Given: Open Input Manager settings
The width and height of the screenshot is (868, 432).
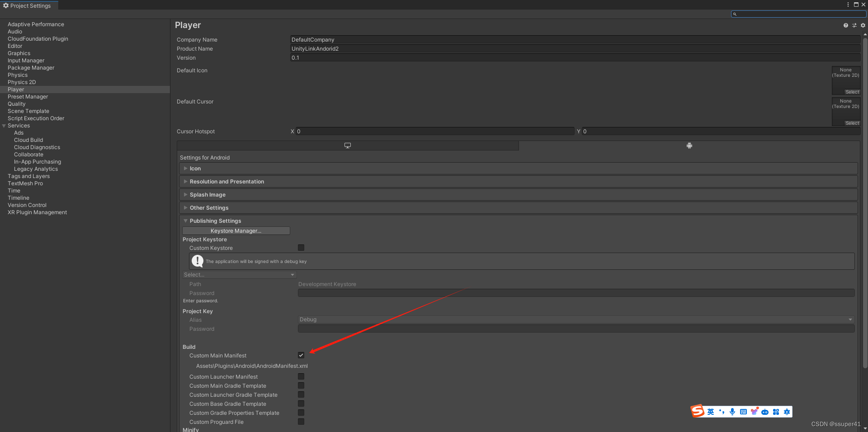Looking at the screenshot, I should click(x=26, y=61).
